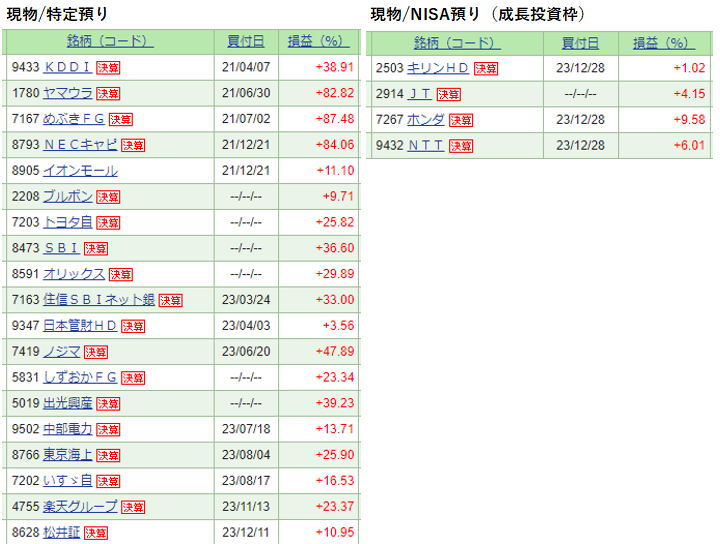Open the 楽天グループ stock link
720x544 pixels.
[80, 506]
